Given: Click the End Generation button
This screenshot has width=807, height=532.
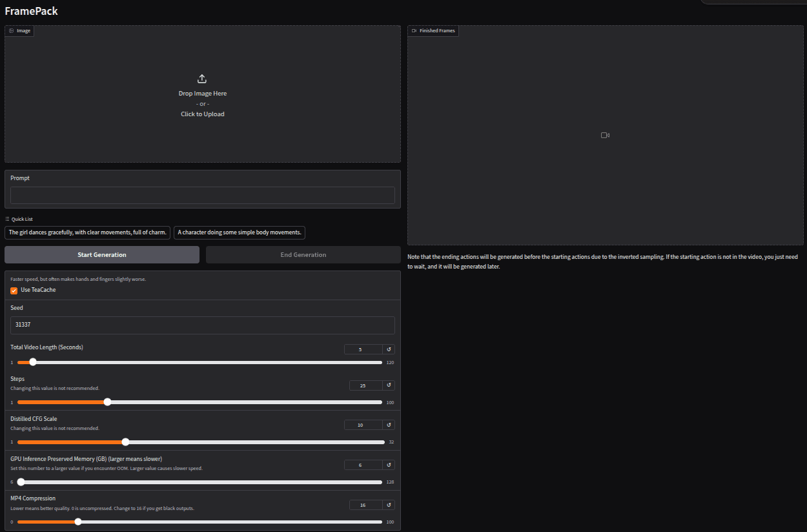Looking at the screenshot, I should (x=303, y=255).
